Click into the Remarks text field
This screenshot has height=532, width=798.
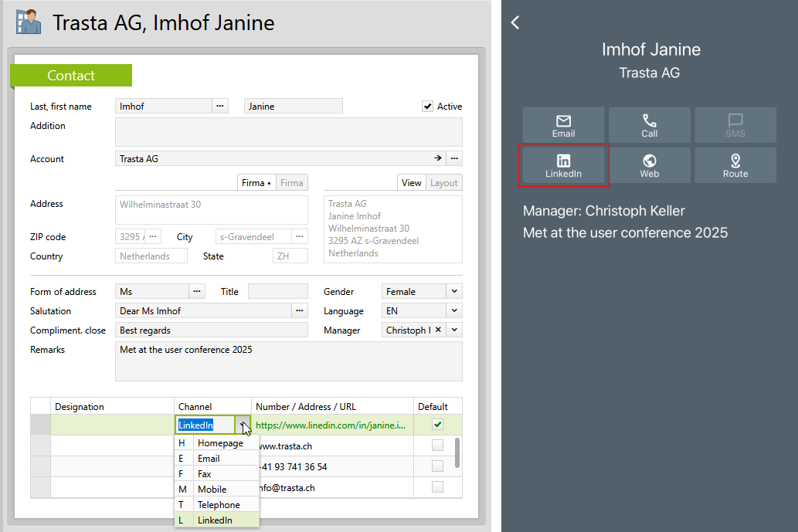tap(288, 361)
